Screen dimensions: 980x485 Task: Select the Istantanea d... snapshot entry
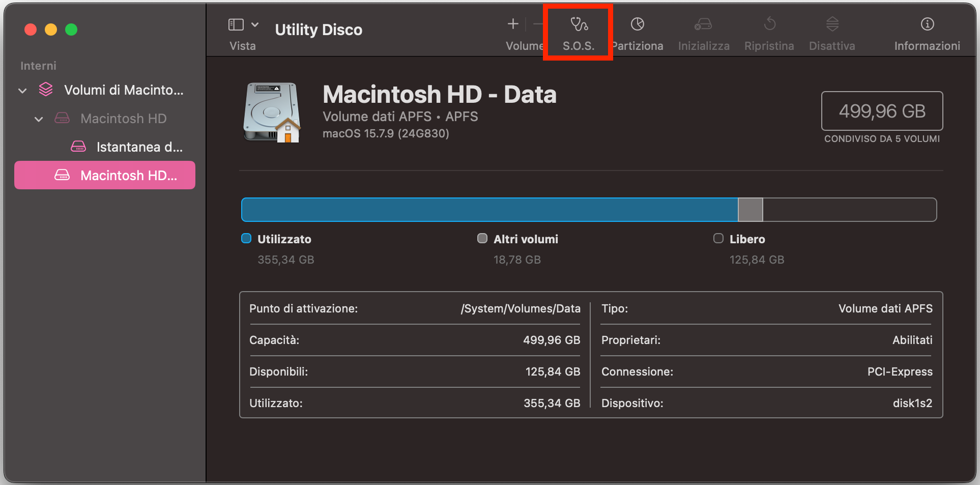tap(105, 147)
